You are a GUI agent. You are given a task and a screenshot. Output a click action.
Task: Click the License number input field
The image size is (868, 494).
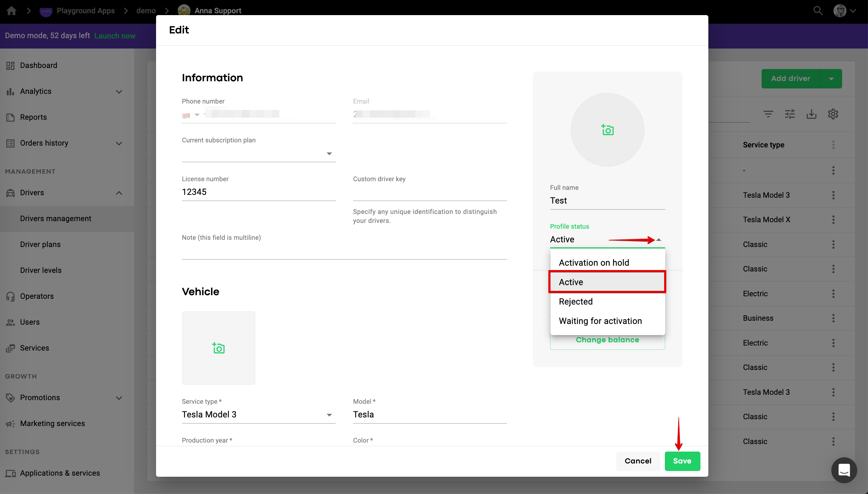coord(258,192)
